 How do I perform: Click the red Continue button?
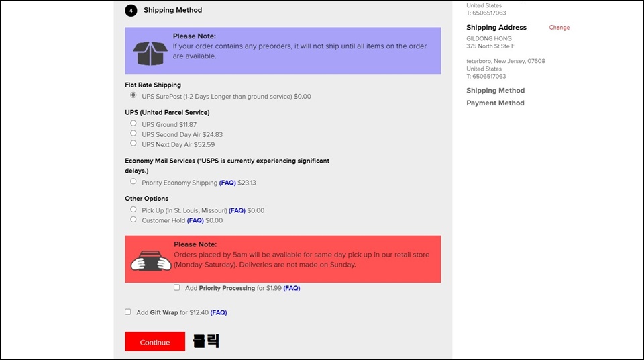pyautogui.click(x=155, y=341)
